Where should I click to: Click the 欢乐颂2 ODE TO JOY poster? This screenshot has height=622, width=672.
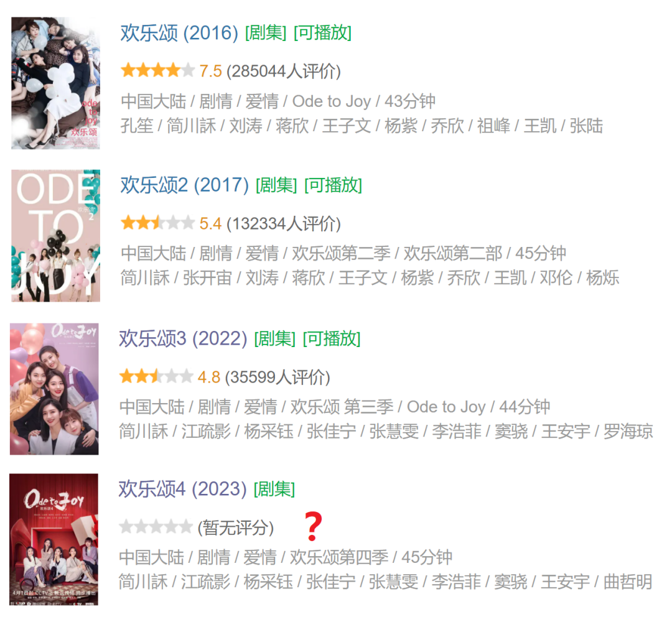55,236
